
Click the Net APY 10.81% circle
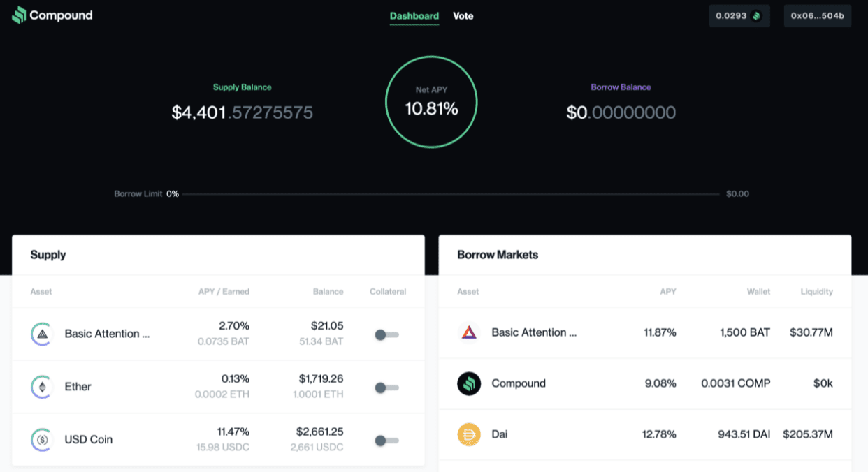[431, 102]
